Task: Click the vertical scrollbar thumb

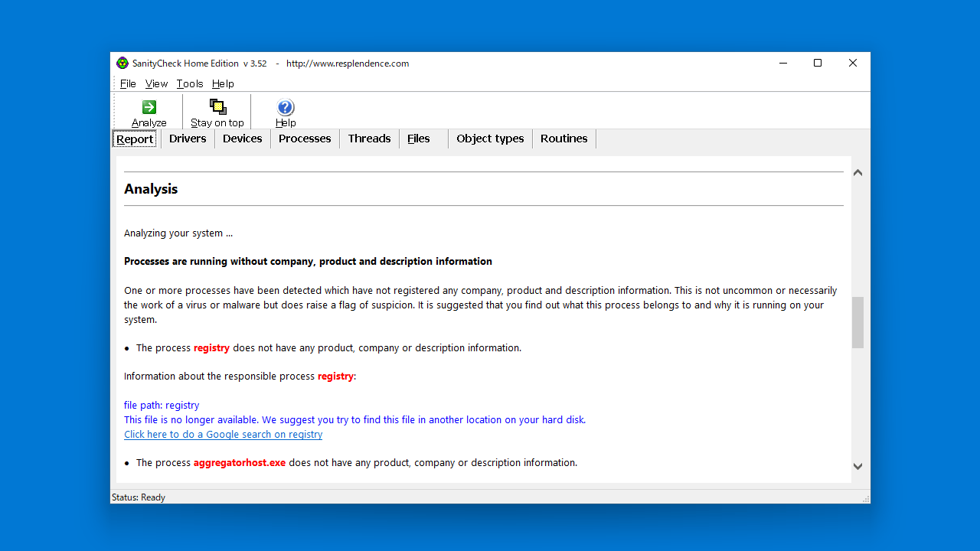Action: point(857,322)
